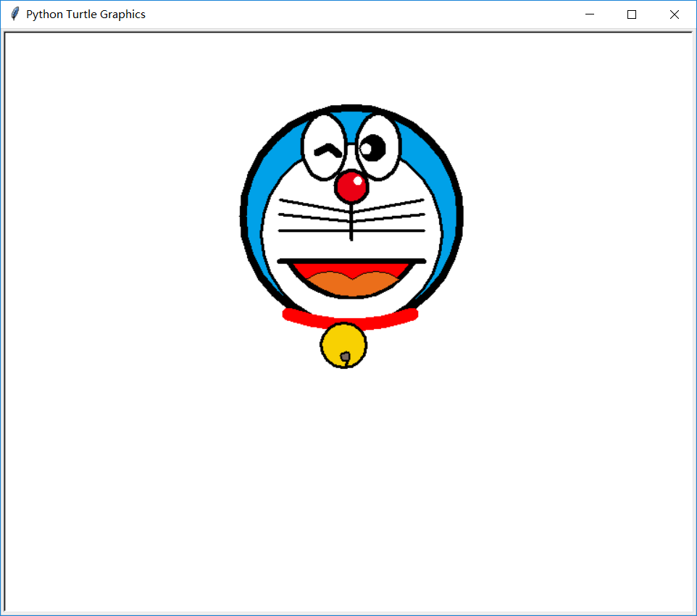697x616 pixels.
Task: Minimize the Python Turtle Graphics window
Action: coord(590,14)
